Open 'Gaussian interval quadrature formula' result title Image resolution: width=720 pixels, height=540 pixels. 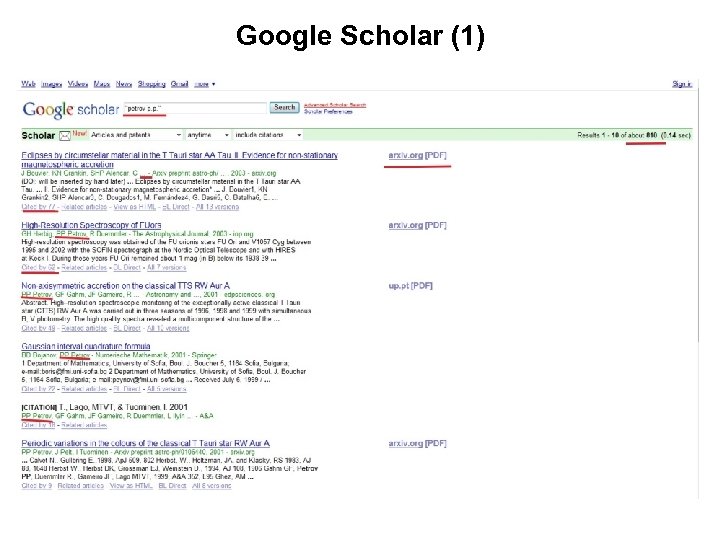(86, 346)
